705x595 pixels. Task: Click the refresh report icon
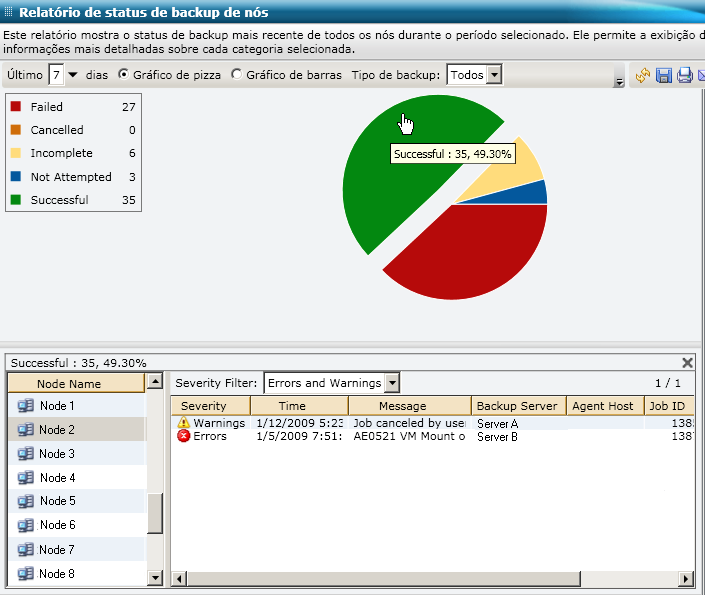tap(643, 76)
